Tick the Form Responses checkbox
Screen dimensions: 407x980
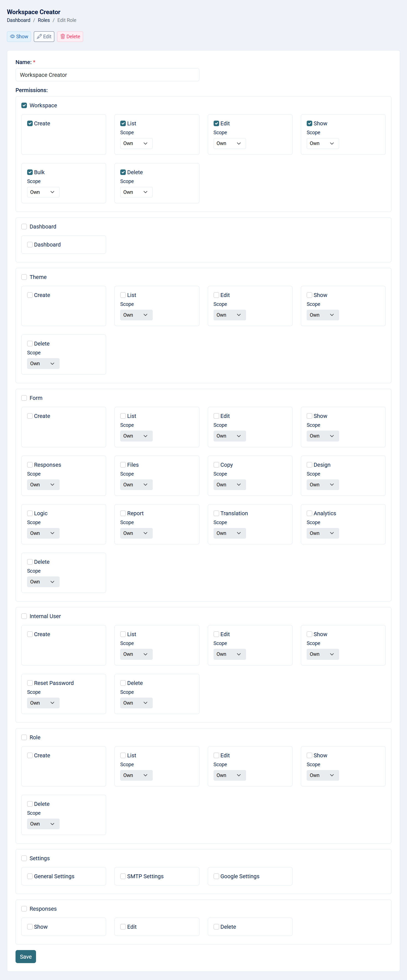[30, 464]
